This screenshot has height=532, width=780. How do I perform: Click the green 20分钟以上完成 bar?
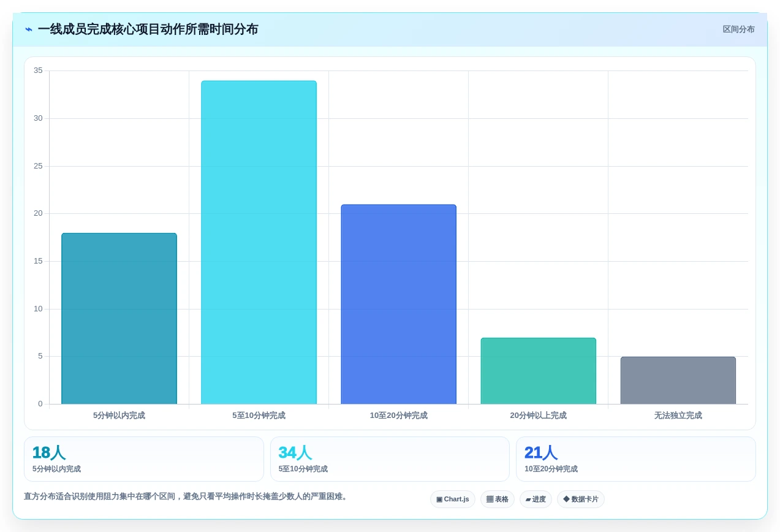538,371
